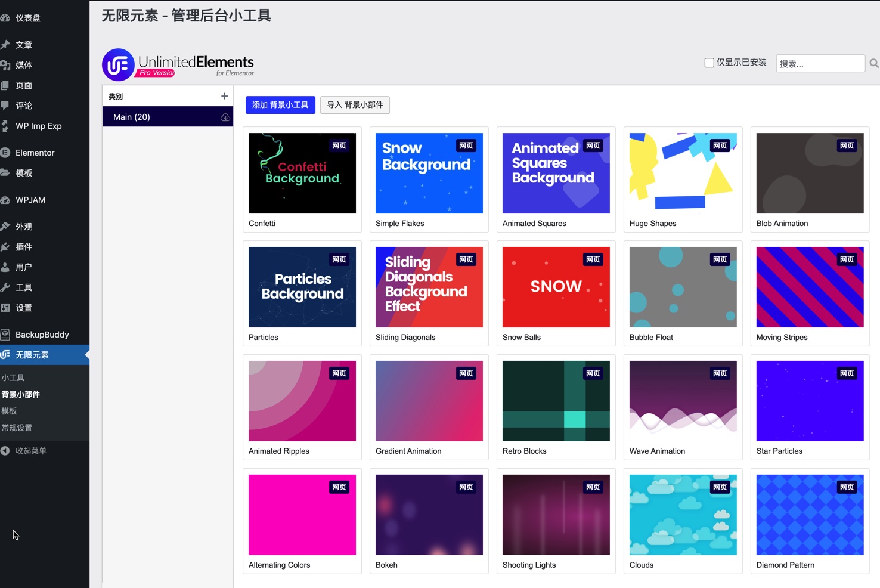Viewport: 880px width, 588px height.
Task: Select the Clouds thumbnail
Action: coord(683,515)
